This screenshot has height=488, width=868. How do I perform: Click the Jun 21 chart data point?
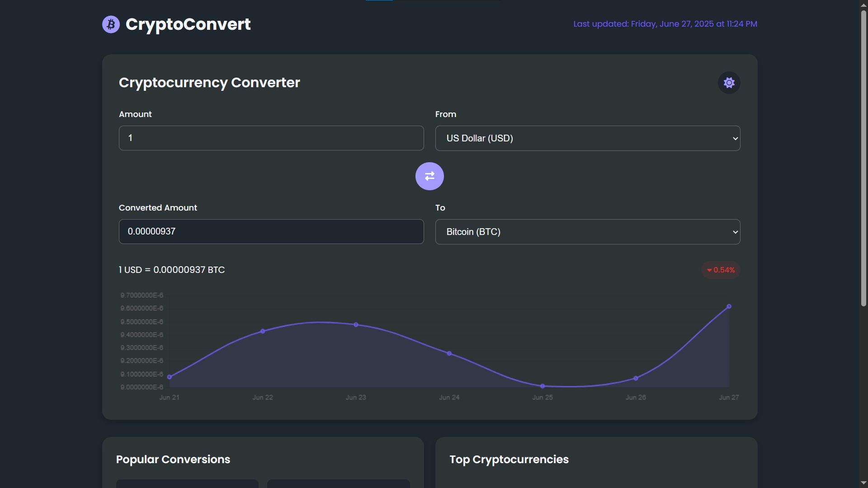coord(170,377)
